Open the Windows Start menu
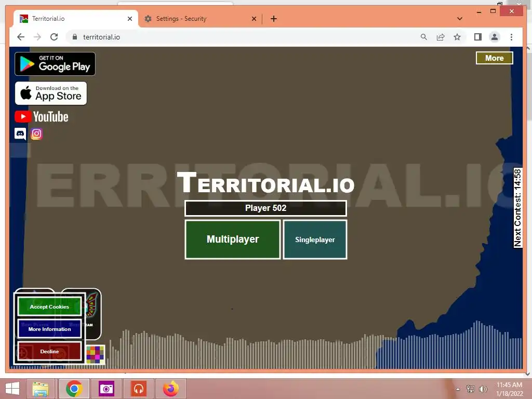The height and width of the screenshot is (399, 532). [12, 389]
